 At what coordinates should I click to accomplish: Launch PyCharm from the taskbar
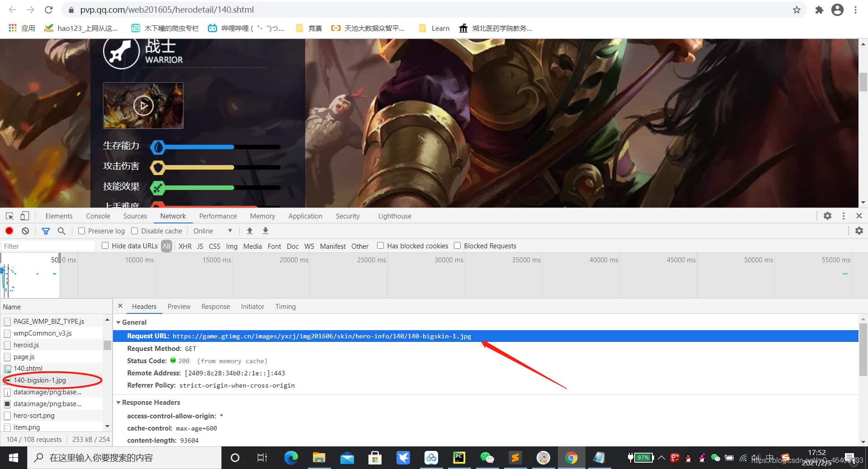(x=459, y=458)
